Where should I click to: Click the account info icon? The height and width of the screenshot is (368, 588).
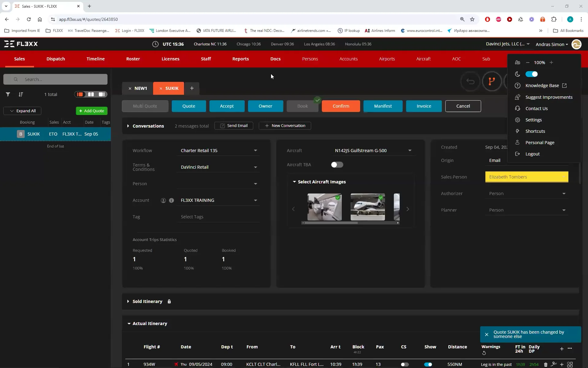pos(171,201)
